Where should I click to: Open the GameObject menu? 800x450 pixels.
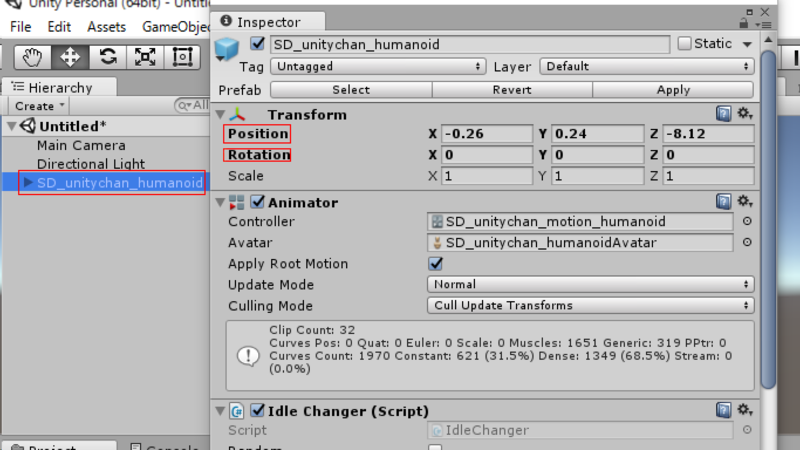tap(175, 27)
